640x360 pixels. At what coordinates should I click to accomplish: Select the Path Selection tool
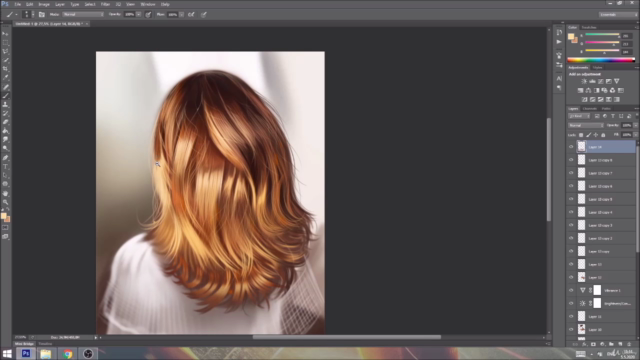coord(5,175)
